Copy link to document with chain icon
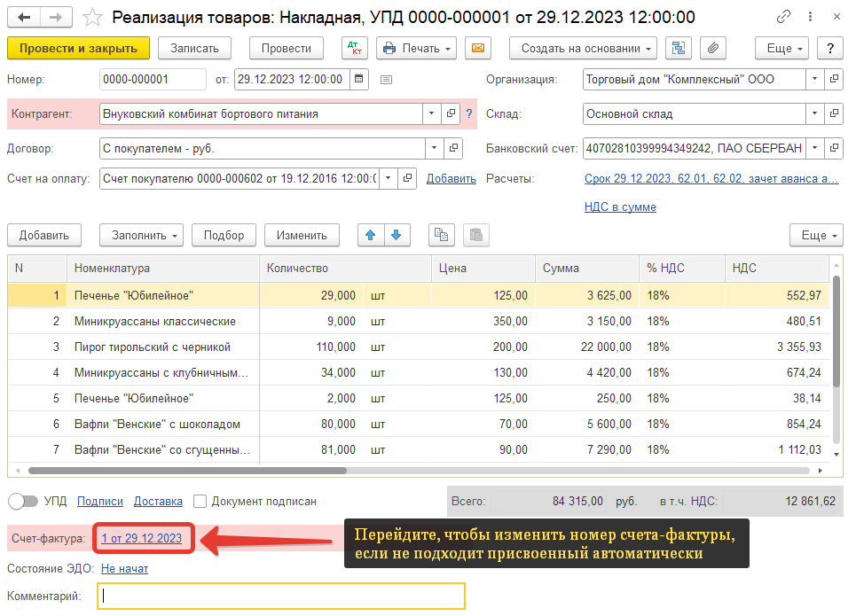The width and height of the screenshot is (856, 616). (783, 17)
